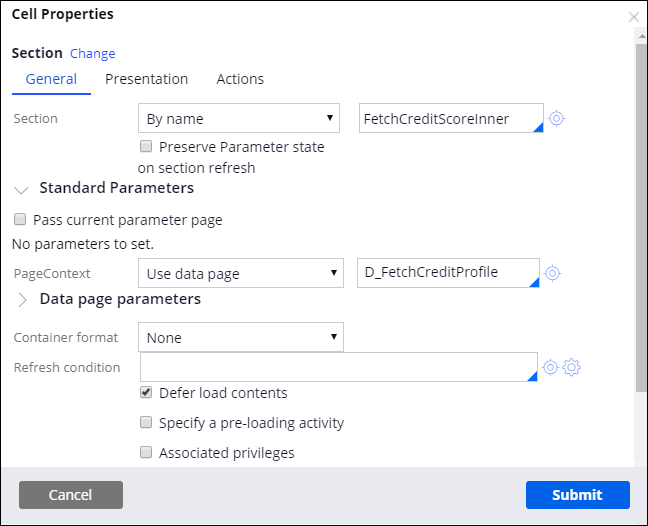Click the target icon beside Refresh condition
Screen dimensions: 648x526
(x=550, y=367)
